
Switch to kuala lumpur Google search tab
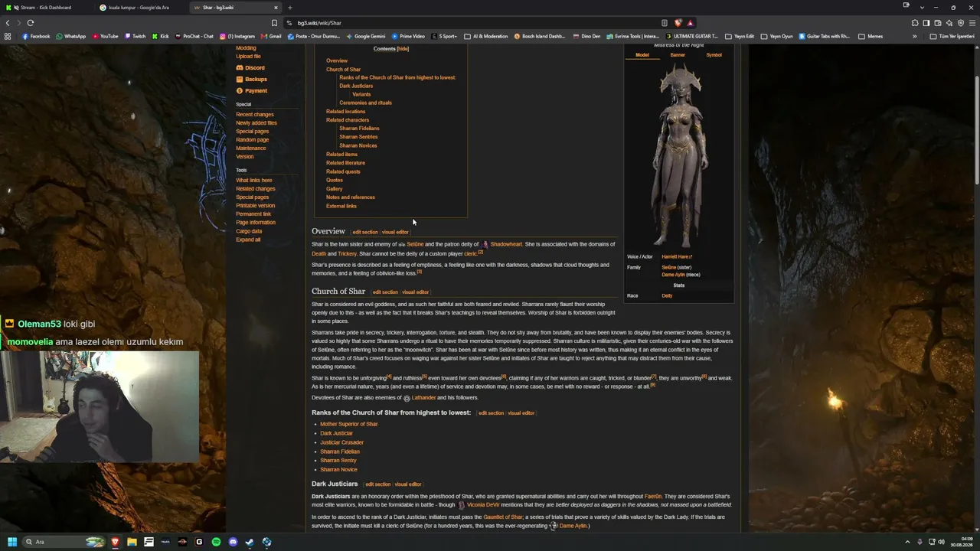142,8
